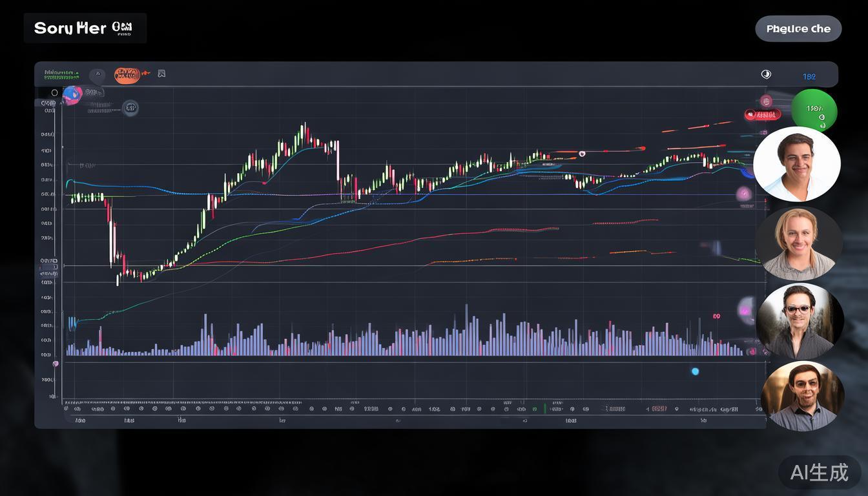Open the top avatar with white background

coord(797,164)
